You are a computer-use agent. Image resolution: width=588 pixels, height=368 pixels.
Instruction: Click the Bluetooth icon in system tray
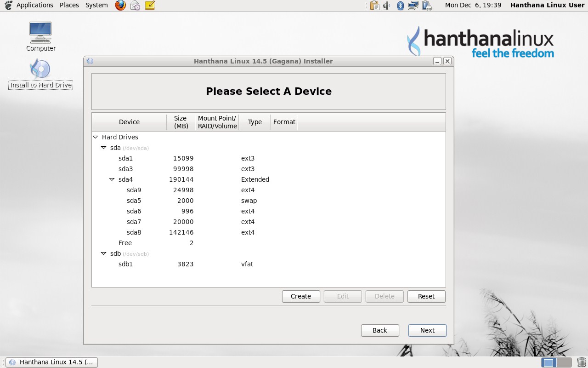[x=400, y=5]
